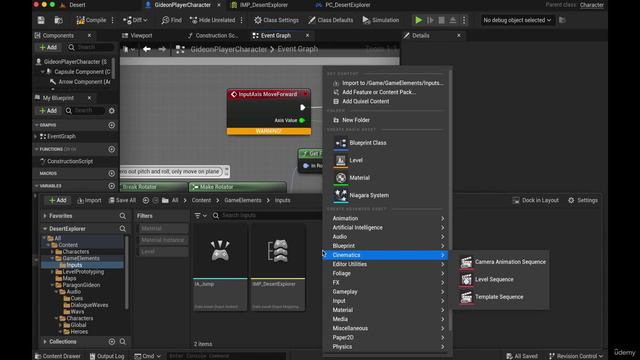The width and height of the screenshot is (640, 360).
Task: Click the Components search field
Action: tap(90, 47)
